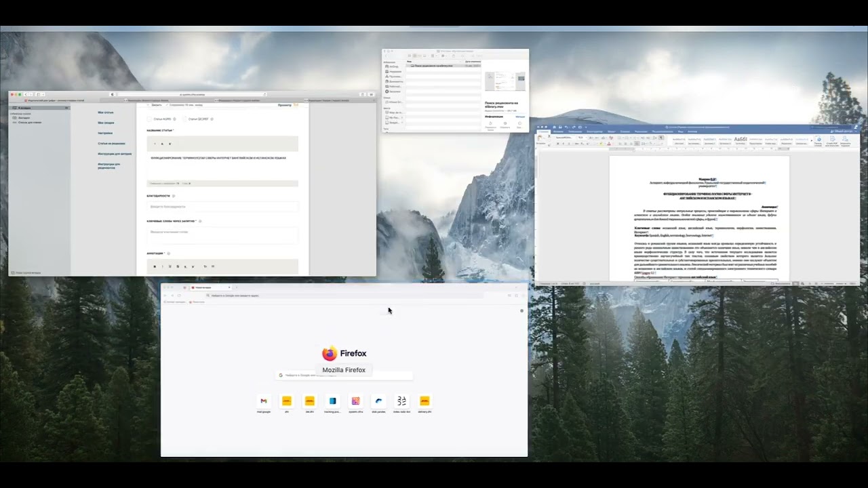Select the elibrary.mov file row in Finder
868x488 pixels.
click(x=443, y=66)
